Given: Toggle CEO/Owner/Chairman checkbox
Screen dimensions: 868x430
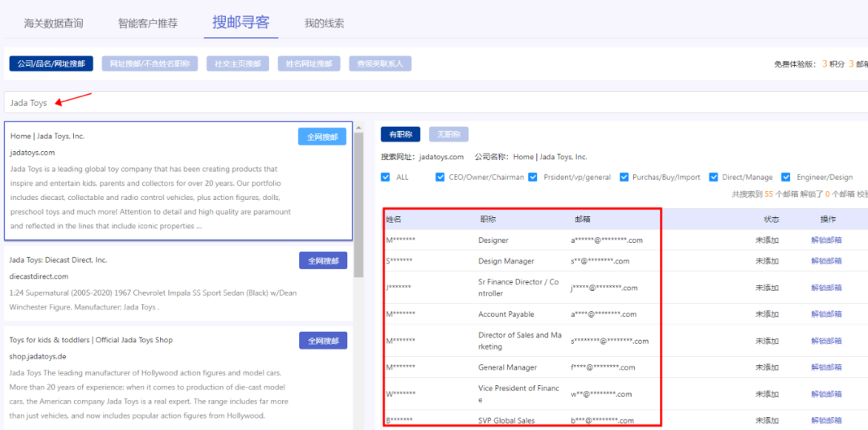Looking at the screenshot, I should click(440, 177).
